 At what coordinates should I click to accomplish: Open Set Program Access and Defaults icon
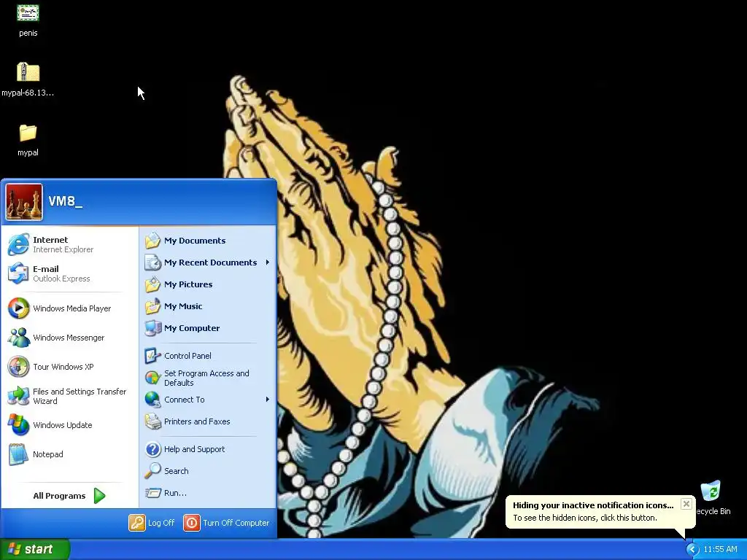coord(153,378)
